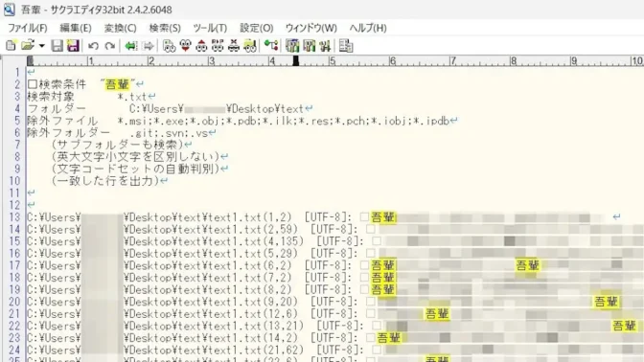644x362 pixels.
Task: Click line number 13 in the gutter
Action: 14,217
